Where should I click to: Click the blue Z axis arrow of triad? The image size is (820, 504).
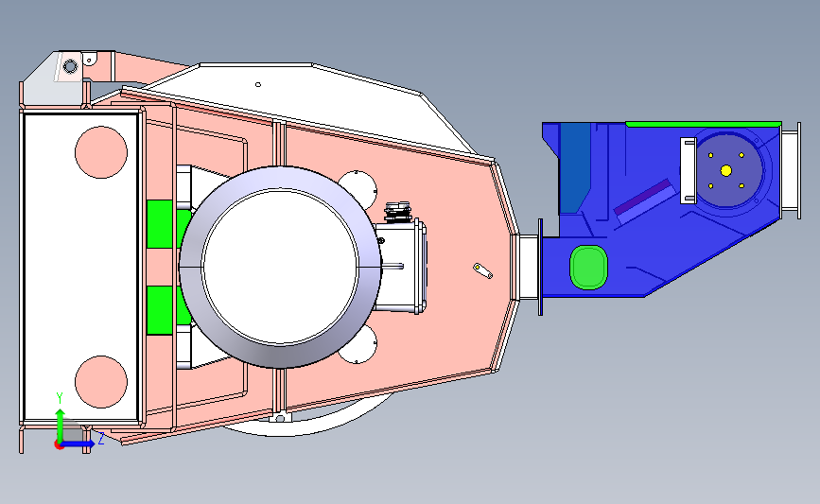79,443
